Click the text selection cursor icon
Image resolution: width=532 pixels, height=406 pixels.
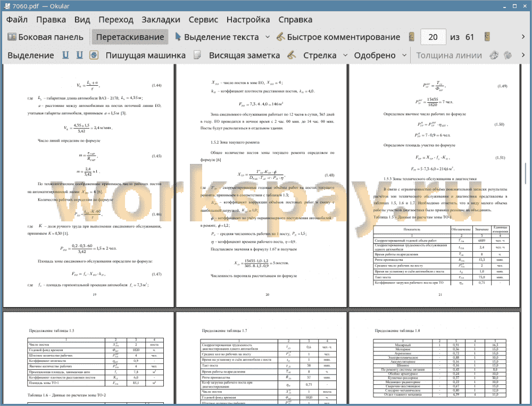tap(178, 37)
